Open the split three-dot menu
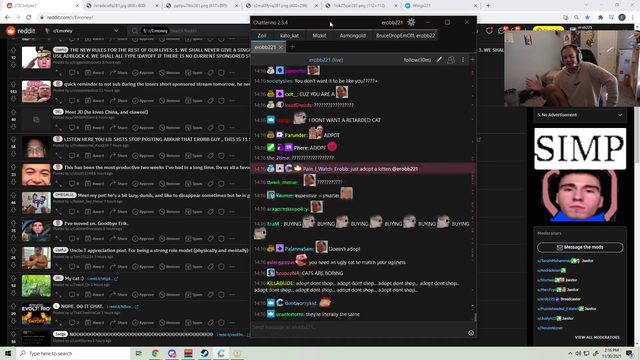Image resolution: width=640 pixels, height=360 pixels. pyautogui.click(x=463, y=60)
